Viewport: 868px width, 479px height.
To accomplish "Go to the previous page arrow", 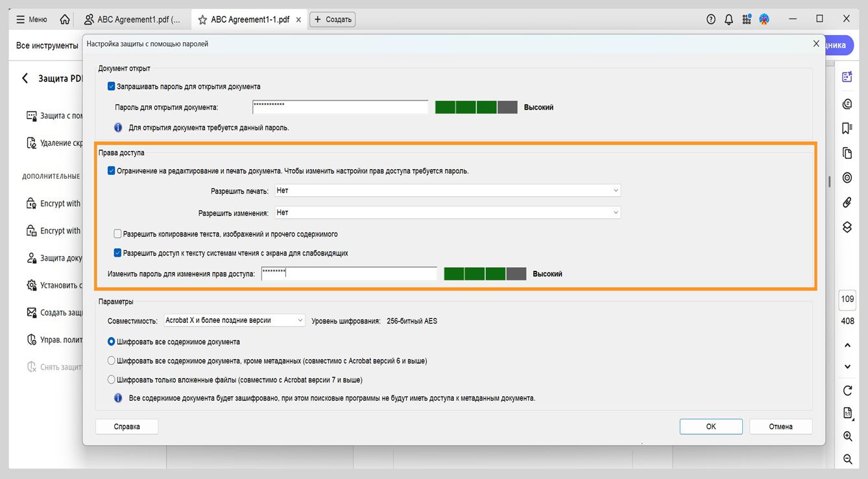I will [x=847, y=344].
